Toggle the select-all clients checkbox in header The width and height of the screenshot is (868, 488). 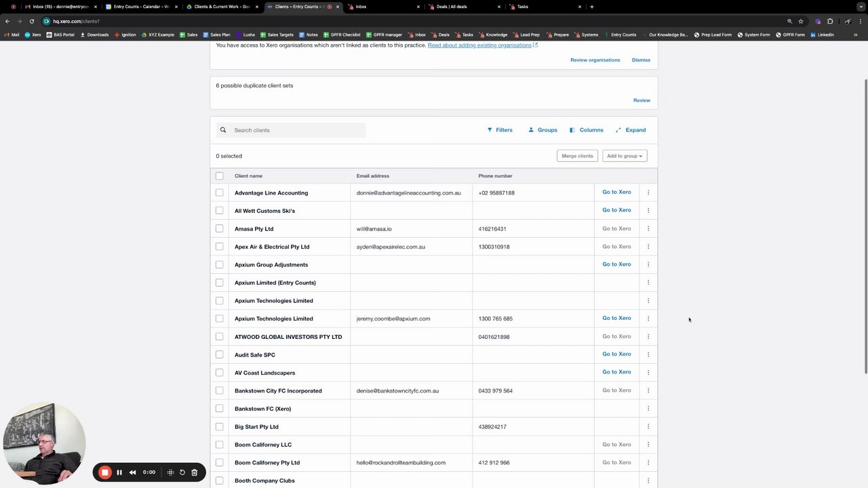219,176
